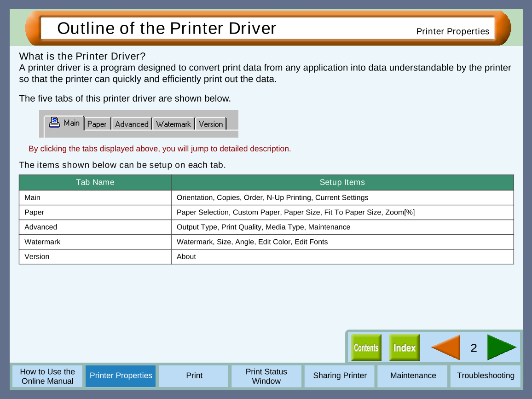Image resolution: width=532 pixels, height=399 pixels.
Task: Click the 'Watermark, Size, Angle' setup items cell
Action: coord(342,242)
